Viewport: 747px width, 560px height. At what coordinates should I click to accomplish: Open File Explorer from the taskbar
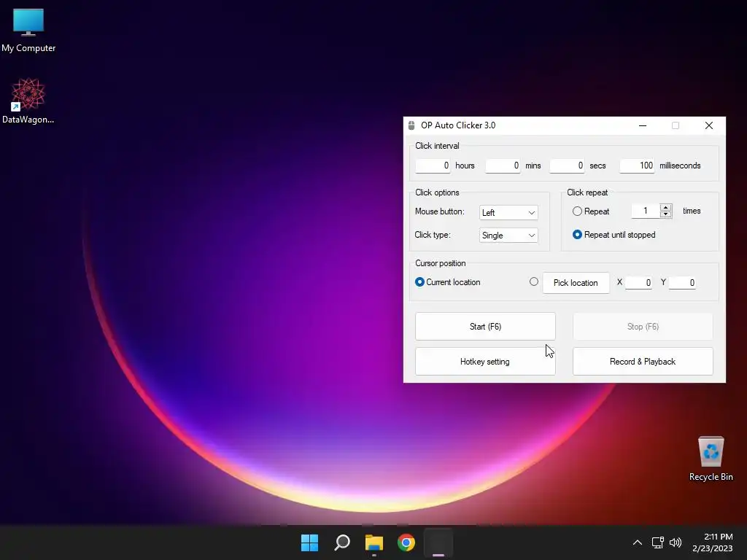[x=374, y=542]
